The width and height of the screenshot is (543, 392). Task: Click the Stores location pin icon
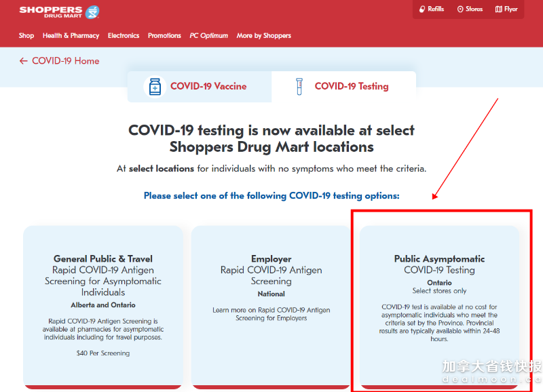[460, 9]
